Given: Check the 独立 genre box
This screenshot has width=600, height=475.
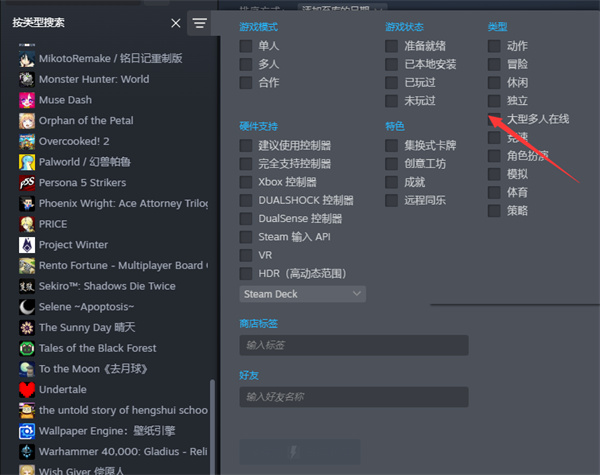Looking at the screenshot, I should pyautogui.click(x=494, y=101).
